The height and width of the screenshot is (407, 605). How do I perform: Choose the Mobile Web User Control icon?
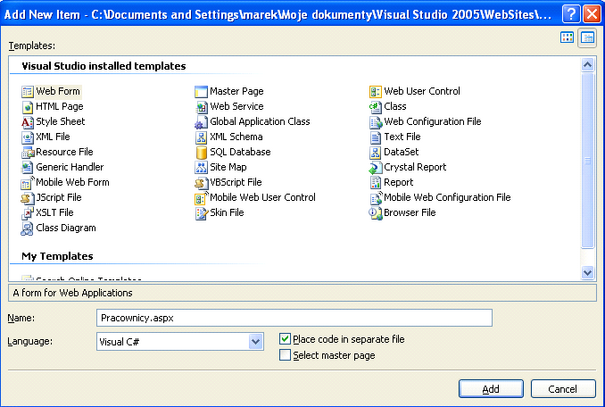click(x=201, y=198)
